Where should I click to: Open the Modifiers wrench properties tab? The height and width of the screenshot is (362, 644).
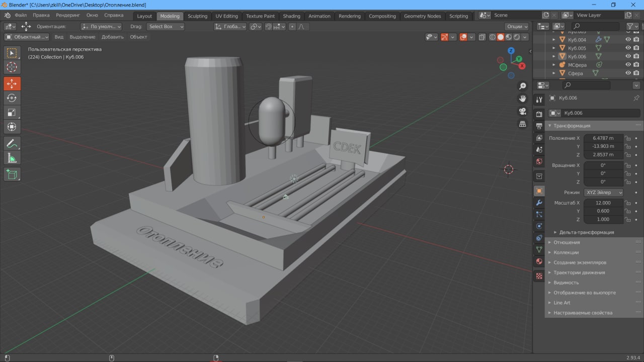tap(539, 203)
